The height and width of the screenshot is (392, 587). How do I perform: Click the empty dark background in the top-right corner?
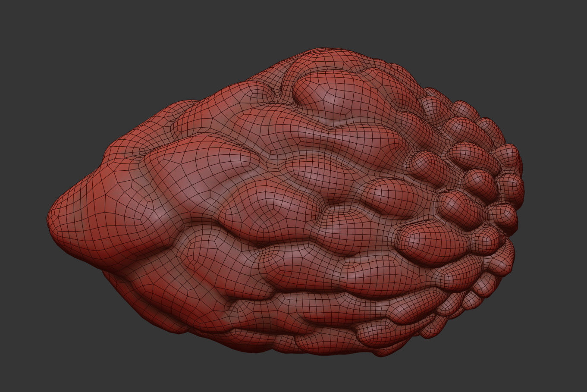(561, 22)
